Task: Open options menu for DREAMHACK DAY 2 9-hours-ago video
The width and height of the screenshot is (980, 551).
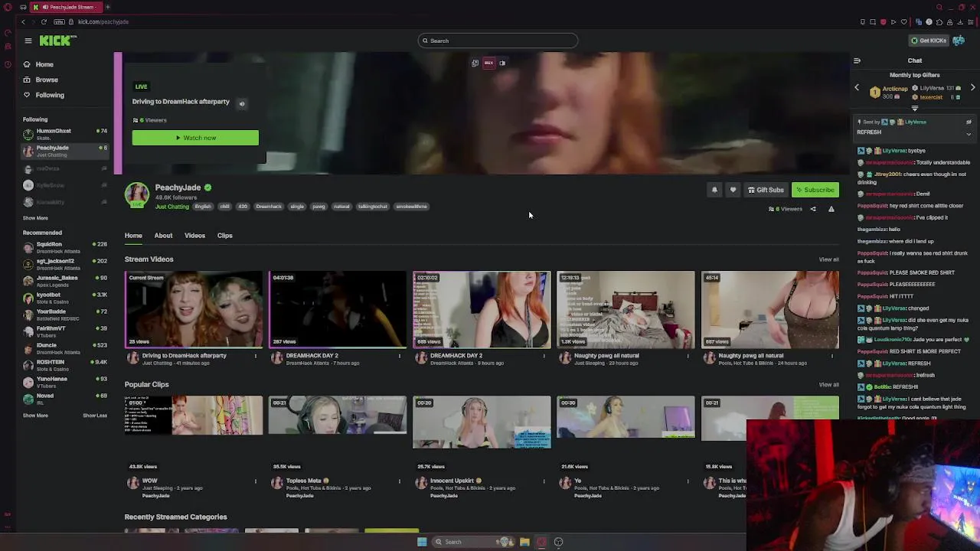Action: [544, 356]
